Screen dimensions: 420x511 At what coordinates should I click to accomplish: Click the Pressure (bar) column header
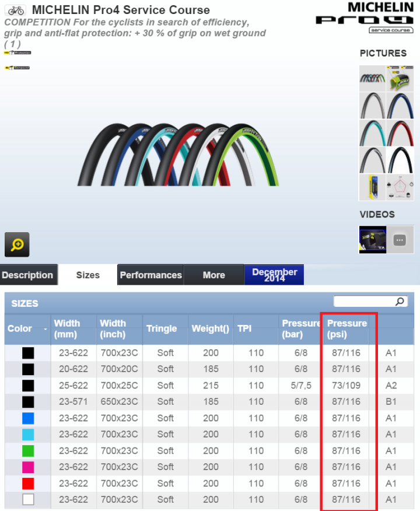click(x=301, y=329)
